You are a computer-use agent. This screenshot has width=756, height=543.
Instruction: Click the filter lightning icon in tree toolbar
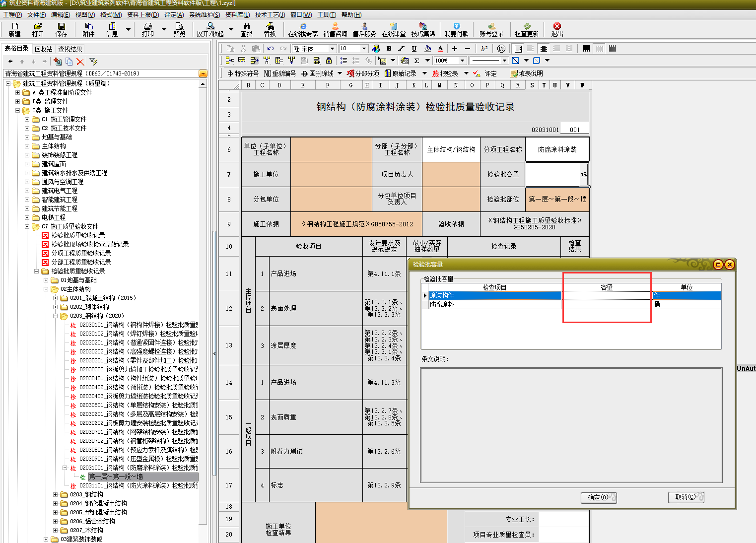(x=93, y=62)
